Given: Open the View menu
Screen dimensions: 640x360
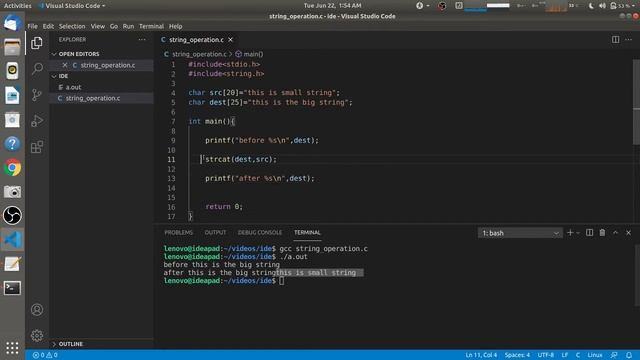Looking at the screenshot, I should point(98,26).
